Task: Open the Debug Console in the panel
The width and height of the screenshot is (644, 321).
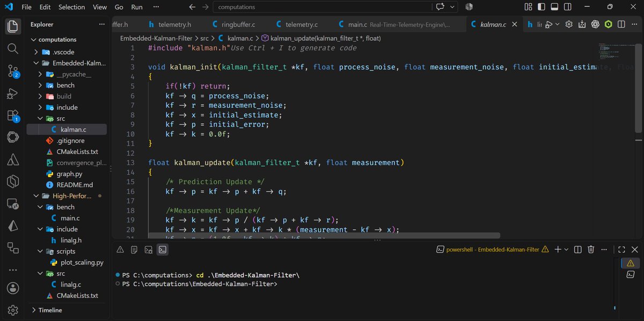Action: pos(148,249)
